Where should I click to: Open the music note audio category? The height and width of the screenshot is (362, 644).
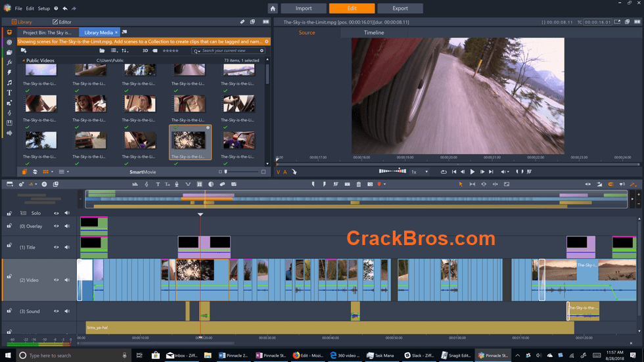coord(9,83)
